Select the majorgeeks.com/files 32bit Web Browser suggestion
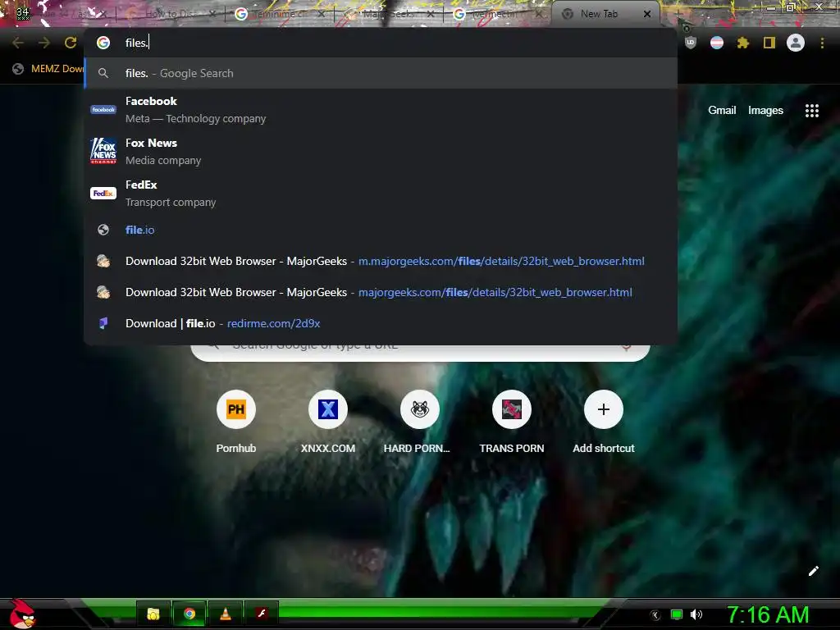 (x=381, y=292)
